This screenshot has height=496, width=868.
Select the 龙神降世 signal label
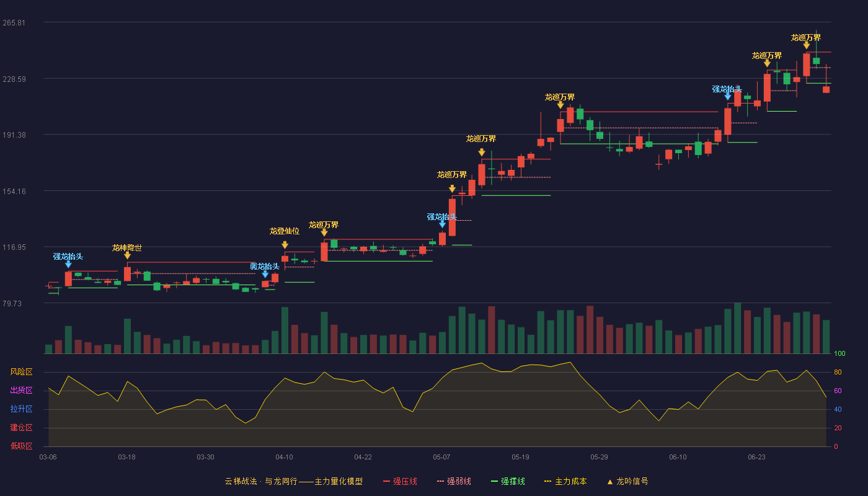127,247
